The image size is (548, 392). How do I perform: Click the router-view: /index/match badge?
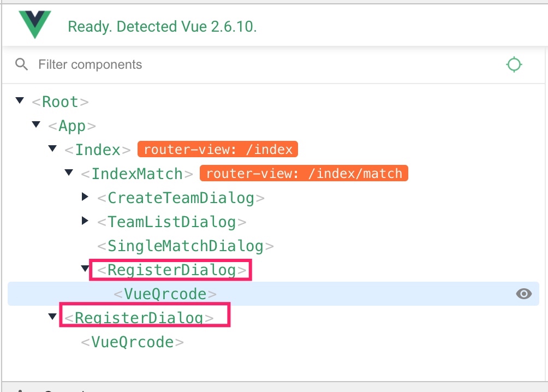point(304,173)
